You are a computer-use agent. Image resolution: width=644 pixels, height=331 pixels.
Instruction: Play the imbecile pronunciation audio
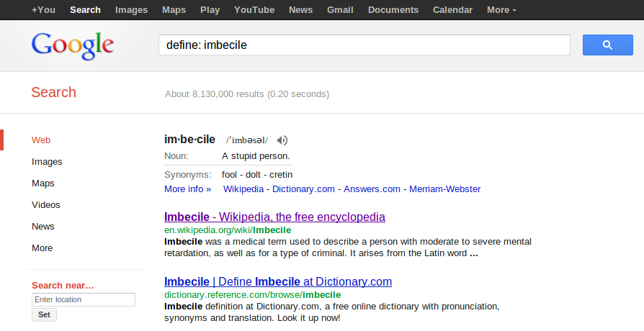[x=282, y=140]
